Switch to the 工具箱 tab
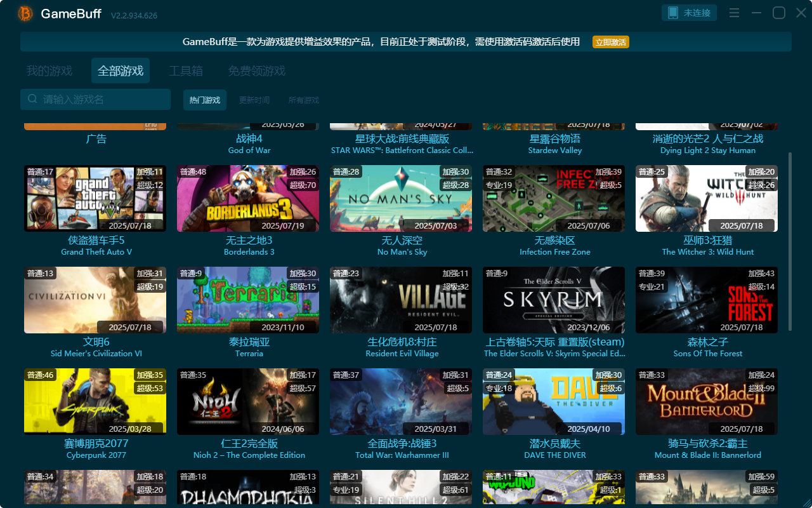The width and height of the screenshot is (812, 508). 187,70
